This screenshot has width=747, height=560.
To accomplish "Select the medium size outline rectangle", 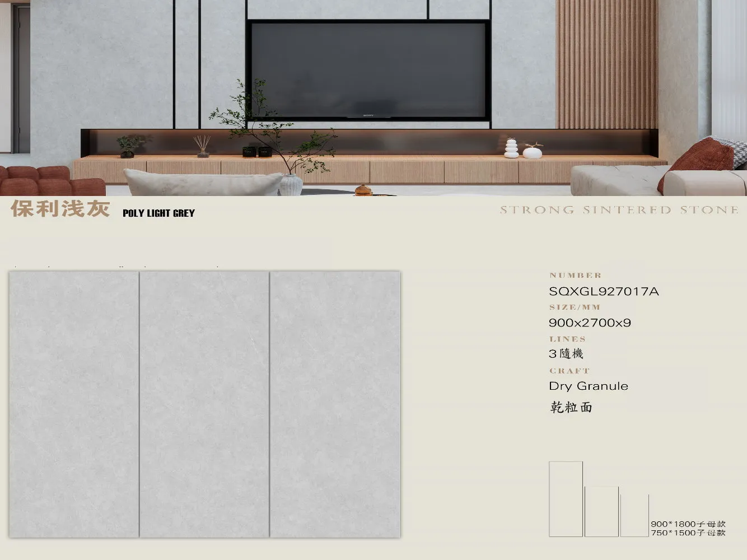I will [601, 511].
